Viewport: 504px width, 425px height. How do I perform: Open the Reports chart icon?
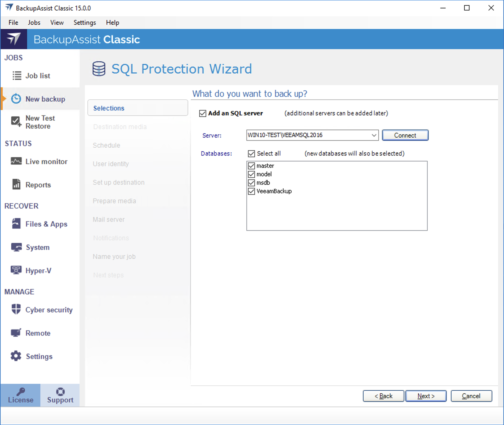tap(16, 184)
